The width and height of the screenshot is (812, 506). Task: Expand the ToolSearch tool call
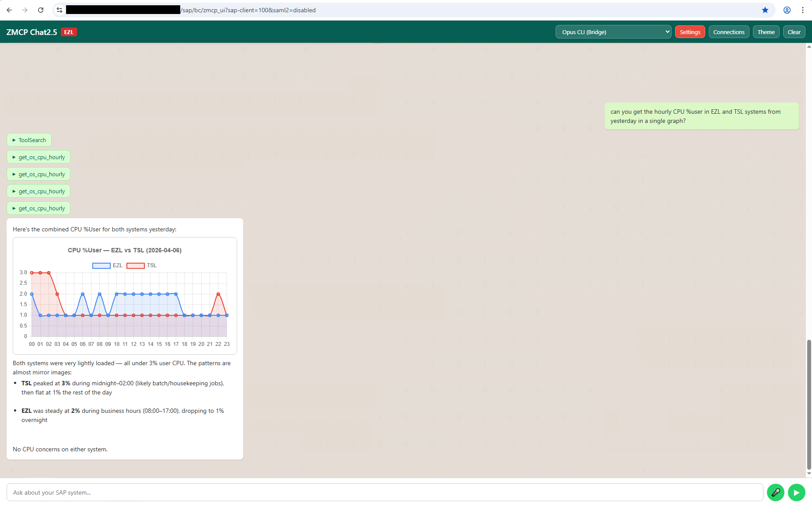pos(29,140)
